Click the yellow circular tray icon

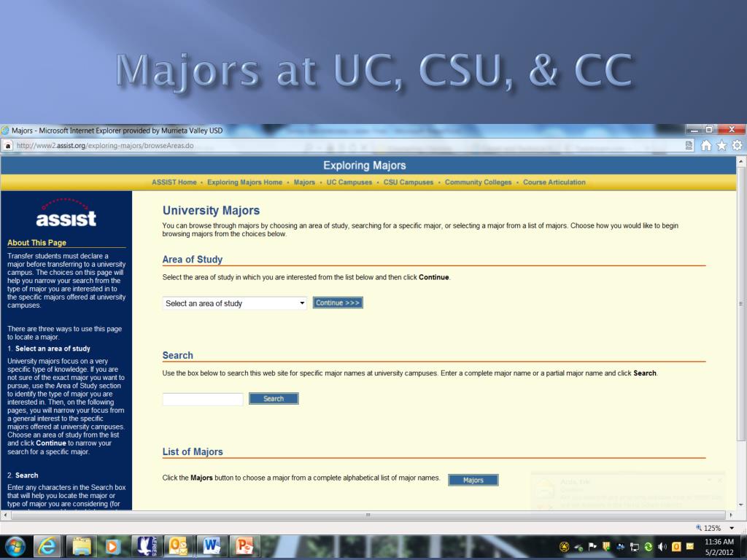[x=565, y=547]
